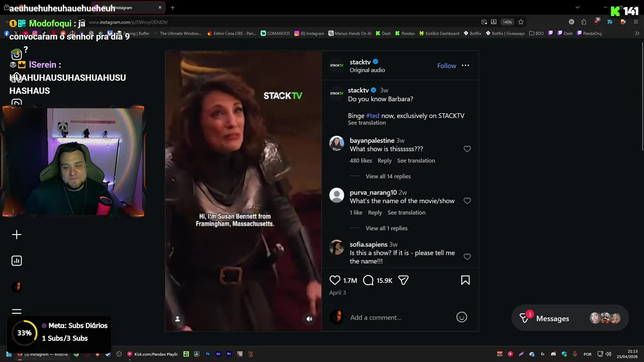Open the #ted hashtag link
644x362 pixels.
[x=373, y=116]
